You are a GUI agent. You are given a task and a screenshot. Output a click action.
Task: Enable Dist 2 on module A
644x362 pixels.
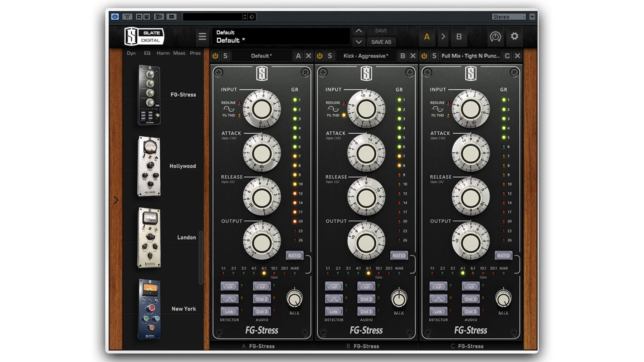tap(262, 299)
